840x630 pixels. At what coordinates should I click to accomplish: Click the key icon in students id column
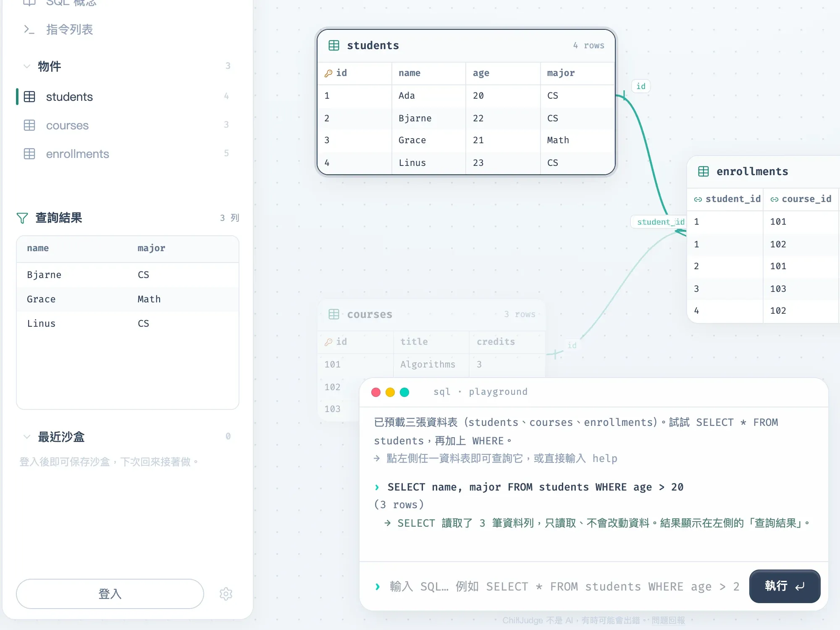pos(328,73)
